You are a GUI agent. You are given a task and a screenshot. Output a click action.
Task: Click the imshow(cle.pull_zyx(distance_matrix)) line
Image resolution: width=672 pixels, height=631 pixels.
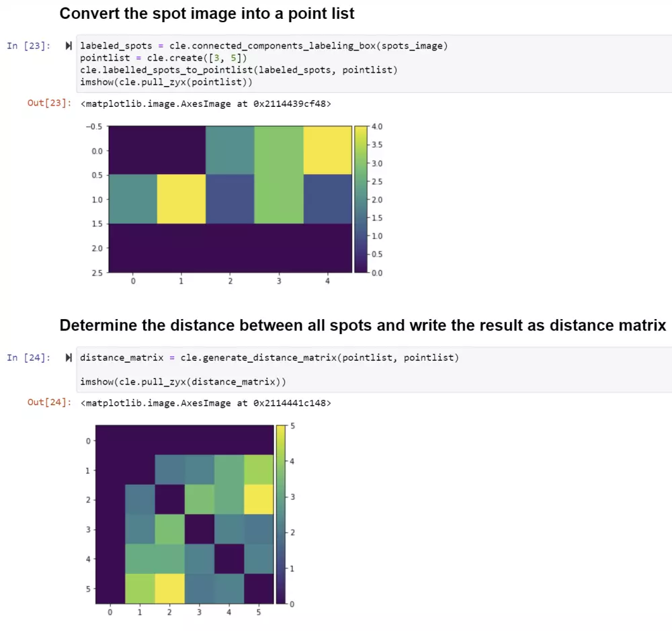(183, 382)
